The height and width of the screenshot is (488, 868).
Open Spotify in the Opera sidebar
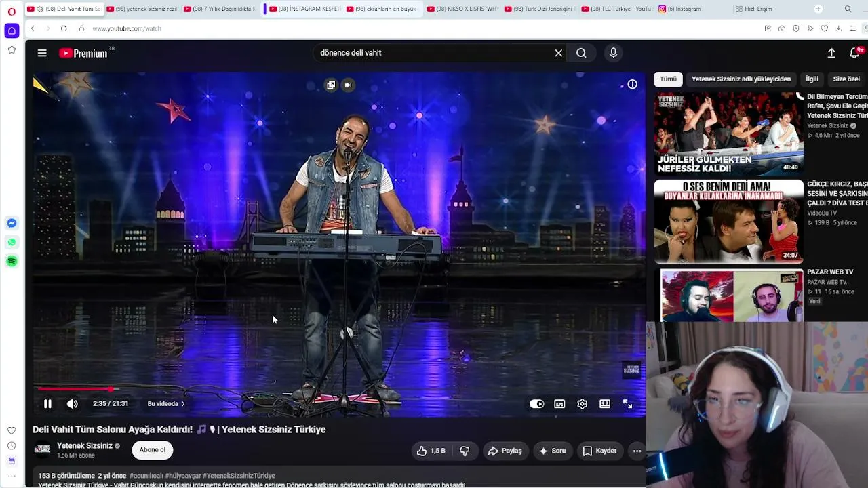tap(12, 261)
